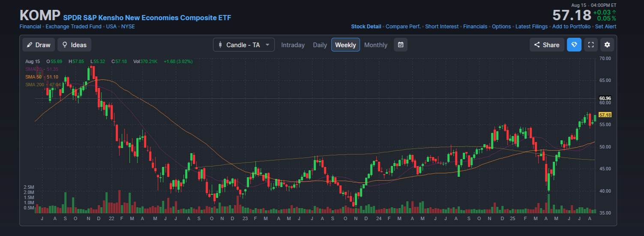Image resolution: width=644 pixels, height=236 pixels.
Task: Open the Exchange Traded Fund category link
Action: click(x=74, y=27)
